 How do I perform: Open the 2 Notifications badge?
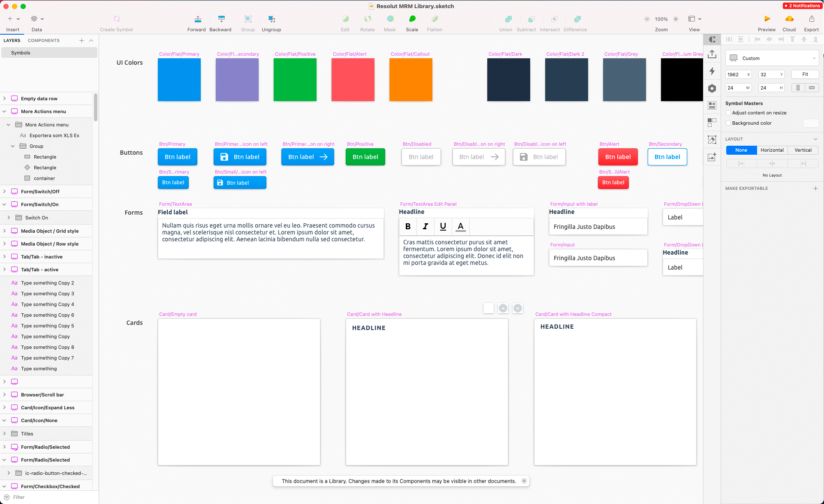tap(802, 6)
